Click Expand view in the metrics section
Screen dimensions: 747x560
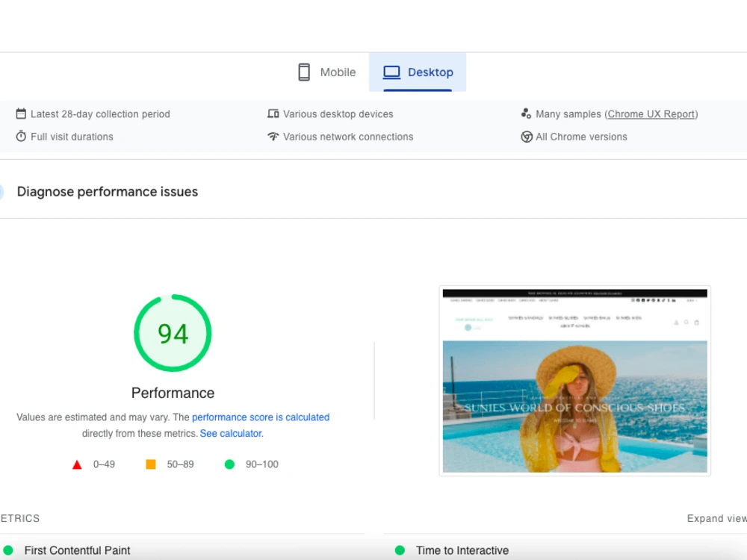click(716, 518)
